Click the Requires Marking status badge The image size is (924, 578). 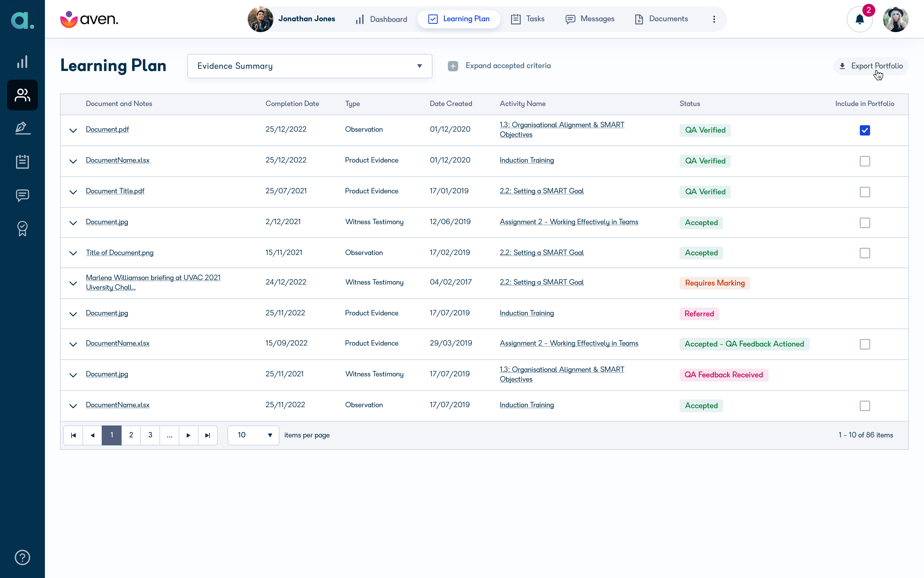pyautogui.click(x=714, y=283)
